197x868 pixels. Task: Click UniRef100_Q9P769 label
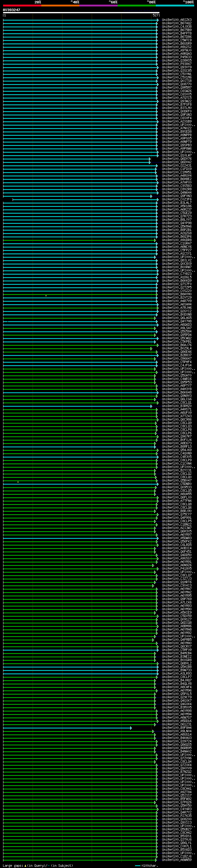[x=177, y=599]
